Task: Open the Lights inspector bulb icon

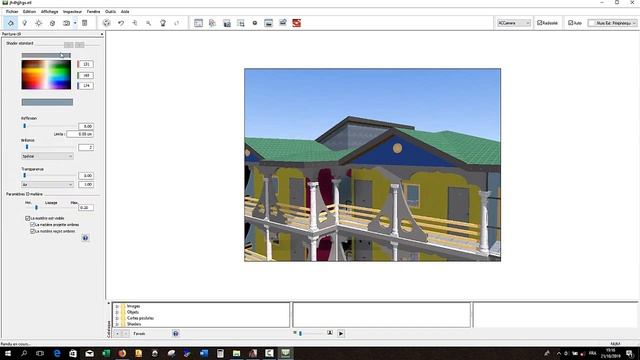Action: (24, 23)
